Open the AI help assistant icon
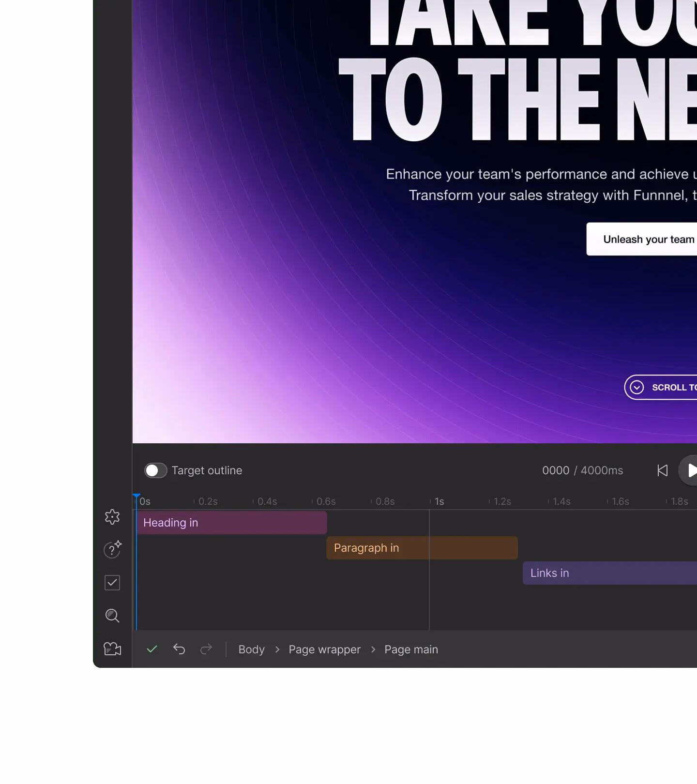Image resolution: width=697 pixels, height=784 pixels. [x=112, y=550]
